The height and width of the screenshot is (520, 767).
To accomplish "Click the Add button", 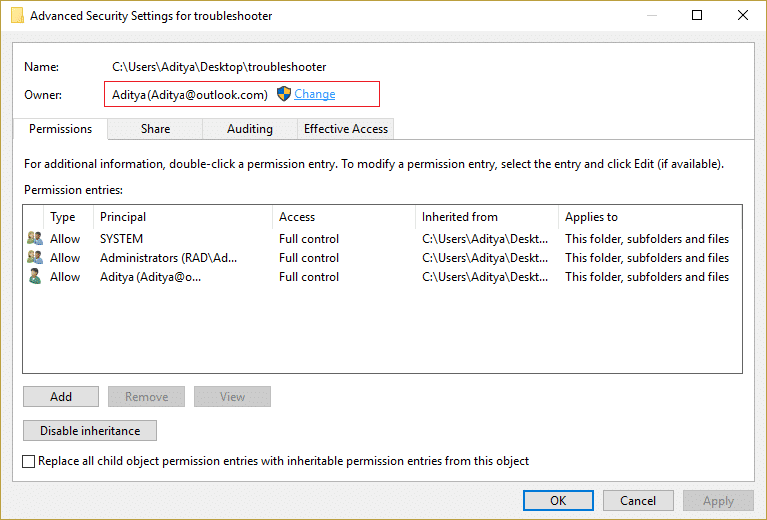I will (x=61, y=396).
